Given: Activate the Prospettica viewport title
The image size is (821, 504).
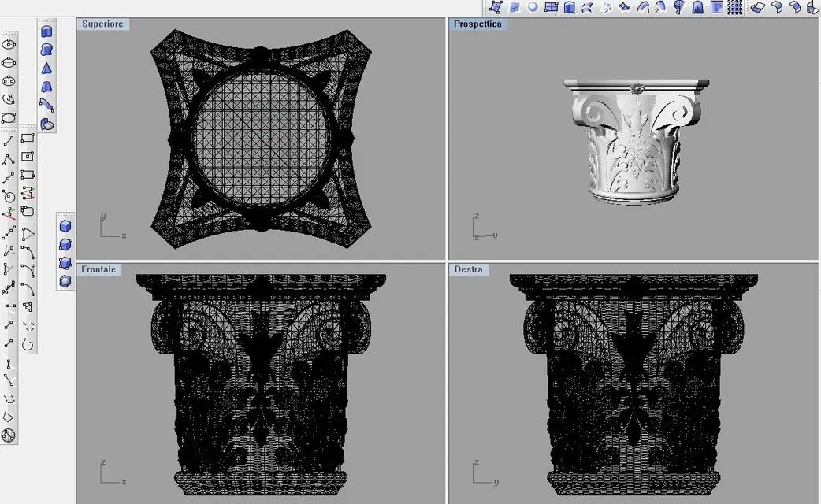Looking at the screenshot, I should coord(477,24).
